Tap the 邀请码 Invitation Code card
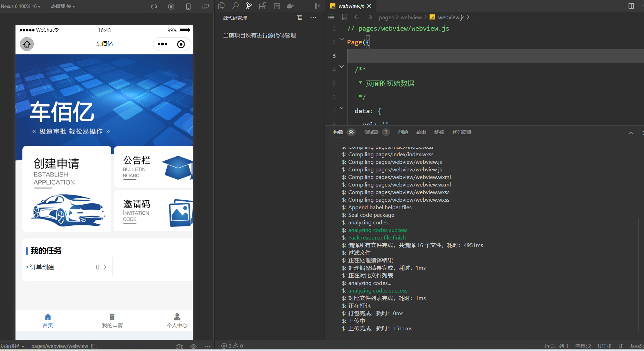The width and height of the screenshot is (644, 351). click(153, 211)
